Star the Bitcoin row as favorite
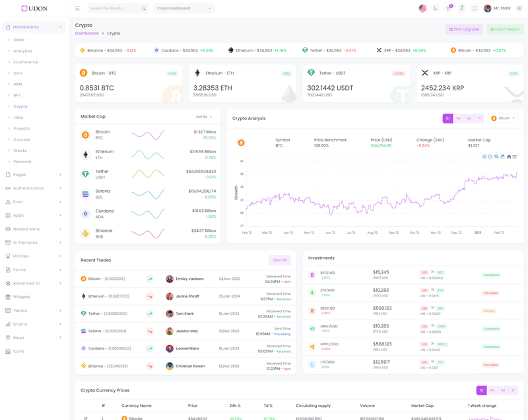The height and width of the screenshot is (420, 528). point(86,418)
